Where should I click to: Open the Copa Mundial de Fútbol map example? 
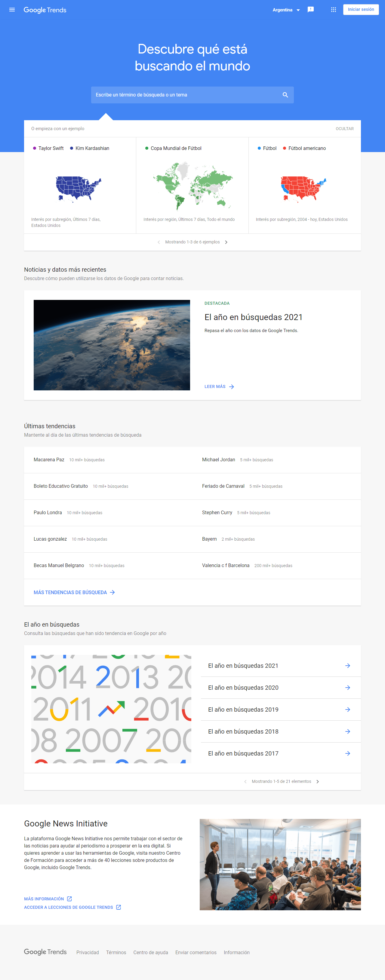tap(192, 185)
